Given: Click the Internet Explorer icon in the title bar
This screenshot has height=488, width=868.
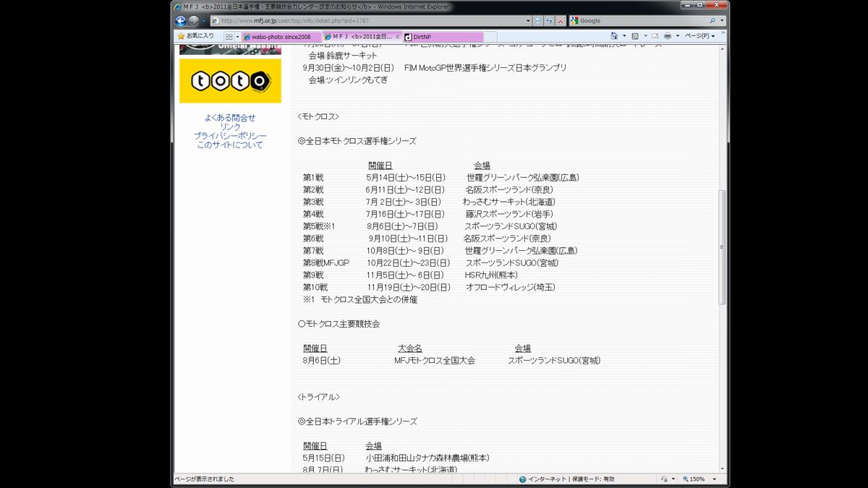Looking at the screenshot, I should pyautogui.click(x=178, y=7).
